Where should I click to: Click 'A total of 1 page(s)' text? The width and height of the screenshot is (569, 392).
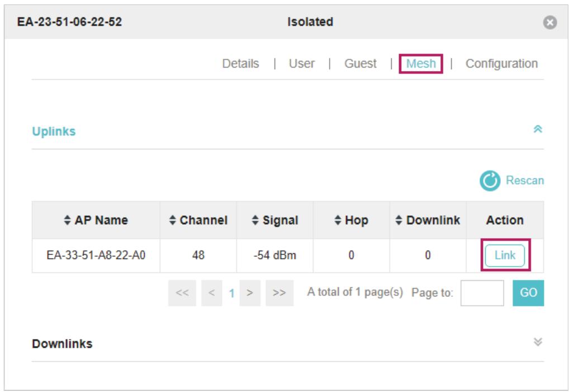(355, 292)
